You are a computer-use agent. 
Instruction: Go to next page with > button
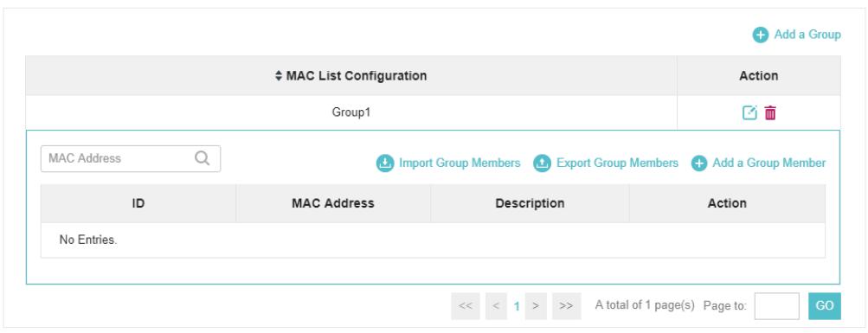point(536,306)
